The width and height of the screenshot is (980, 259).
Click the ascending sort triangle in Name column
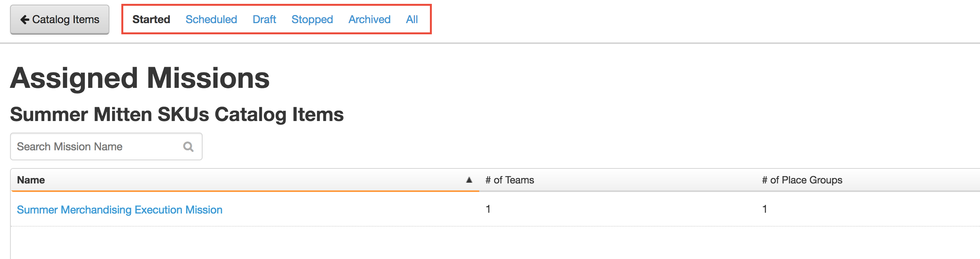pos(469,180)
